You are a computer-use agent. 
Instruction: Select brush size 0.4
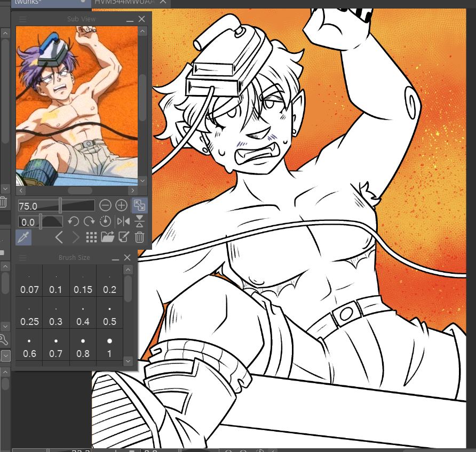tap(83, 313)
